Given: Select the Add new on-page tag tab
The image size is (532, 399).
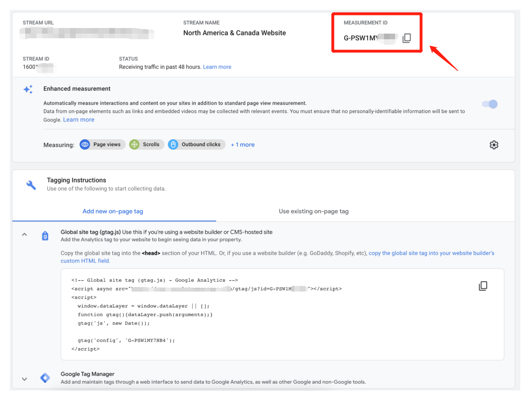Looking at the screenshot, I should pos(113,211).
